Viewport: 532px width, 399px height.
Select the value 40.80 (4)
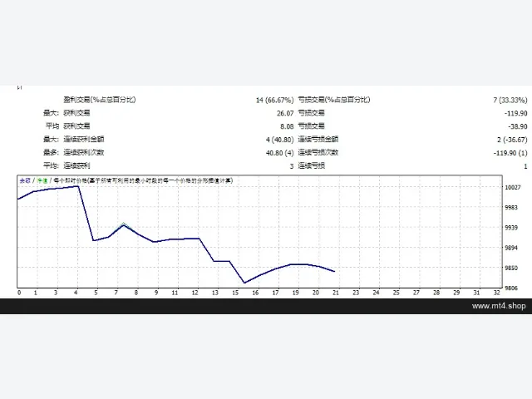click(x=279, y=153)
